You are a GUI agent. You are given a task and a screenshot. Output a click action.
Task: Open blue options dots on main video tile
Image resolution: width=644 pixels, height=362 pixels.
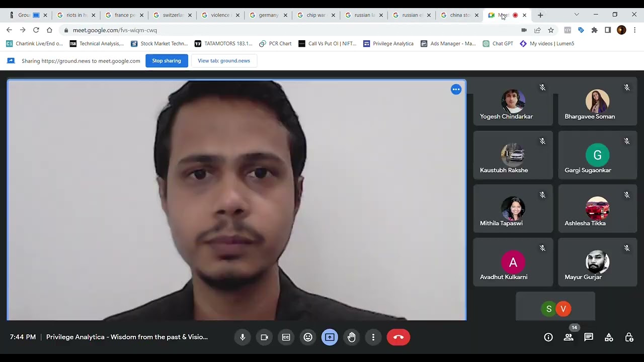(456, 89)
